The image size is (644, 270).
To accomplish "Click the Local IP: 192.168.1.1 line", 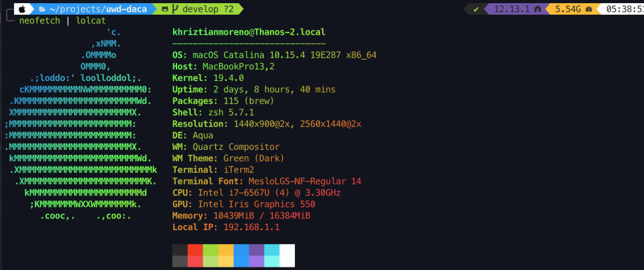I will click(226, 227).
